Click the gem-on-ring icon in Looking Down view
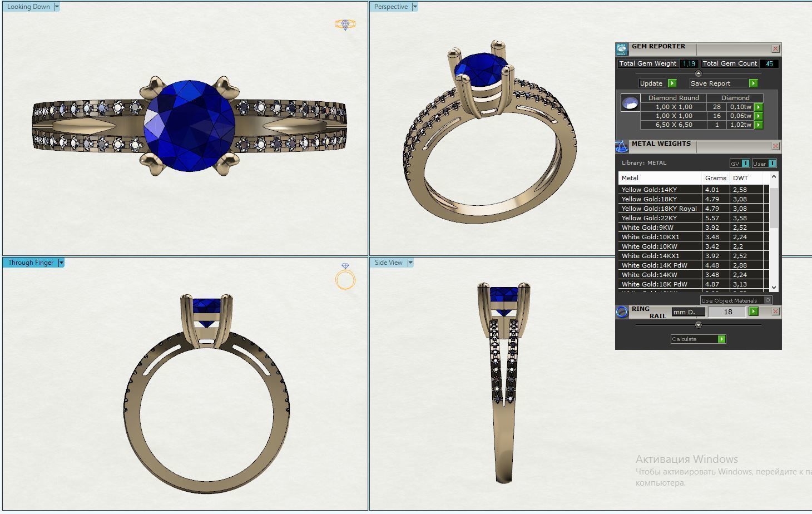The height and width of the screenshot is (514, 812). click(x=345, y=24)
